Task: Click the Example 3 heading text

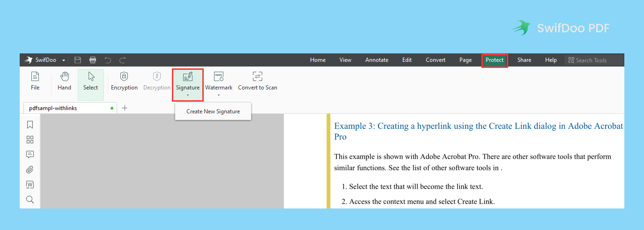Action: (479, 131)
